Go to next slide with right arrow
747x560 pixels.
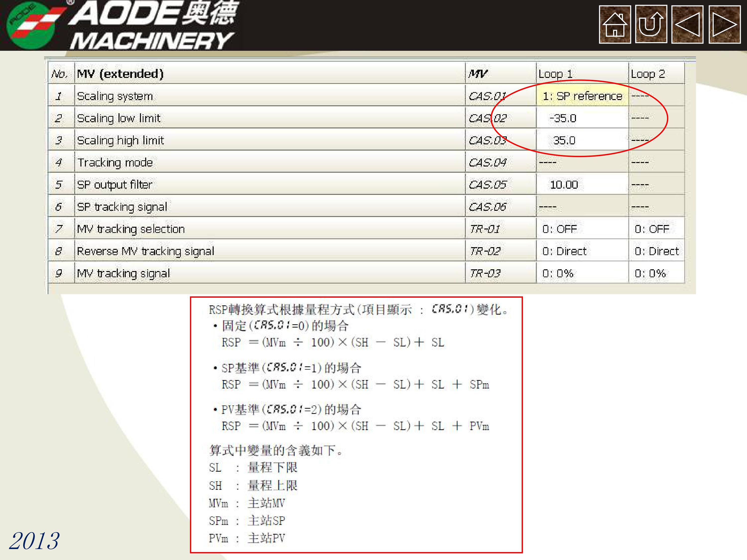(x=724, y=24)
